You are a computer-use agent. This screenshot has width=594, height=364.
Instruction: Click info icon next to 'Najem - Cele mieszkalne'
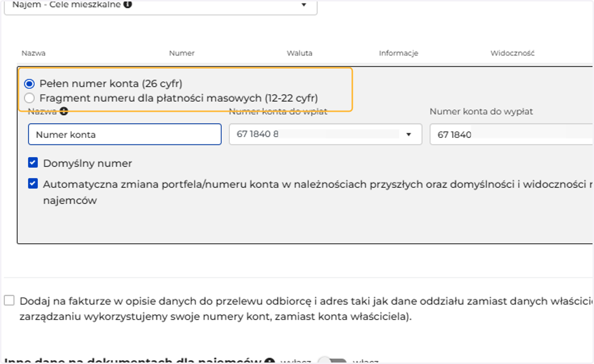128,5
